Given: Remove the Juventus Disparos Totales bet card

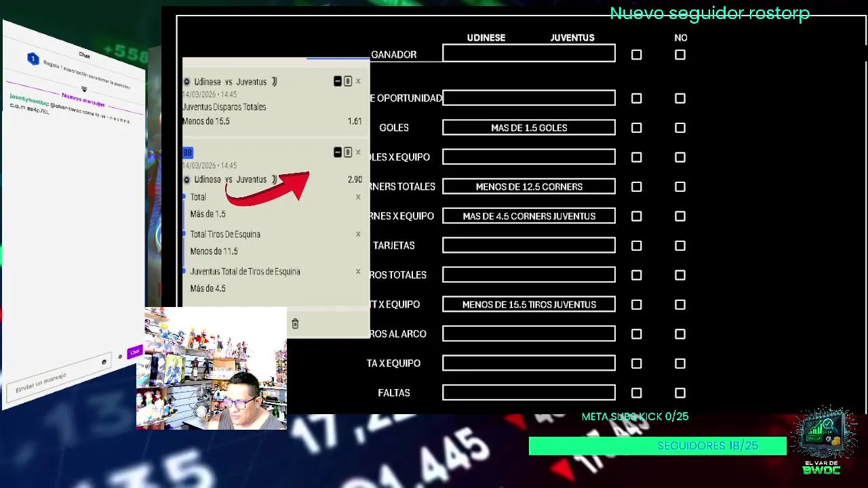Looking at the screenshot, I should (358, 81).
